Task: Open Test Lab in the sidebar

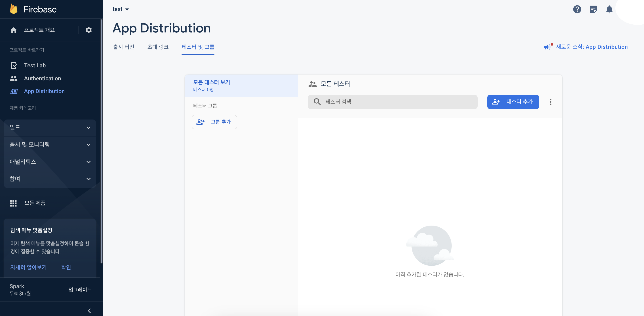Action: pyautogui.click(x=35, y=66)
